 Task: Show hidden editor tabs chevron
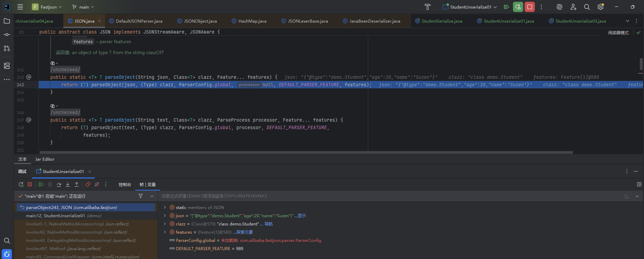tap(628, 21)
